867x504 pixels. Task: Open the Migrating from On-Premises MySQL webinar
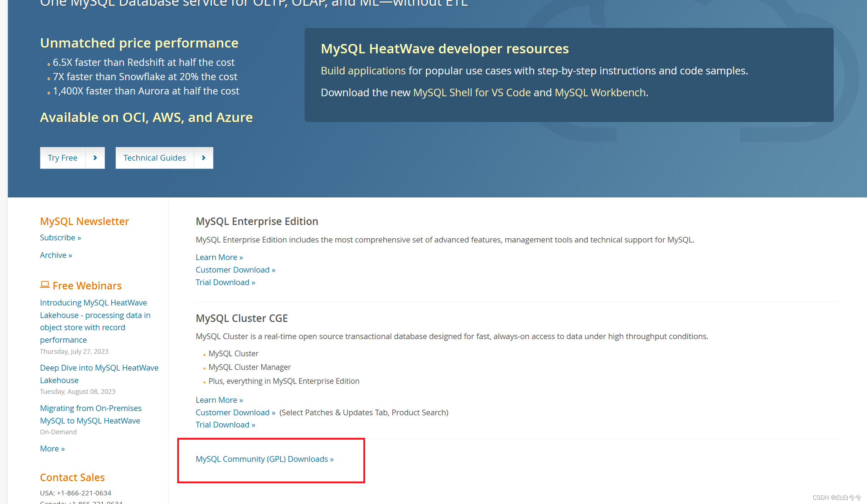[x=91, y=414]
